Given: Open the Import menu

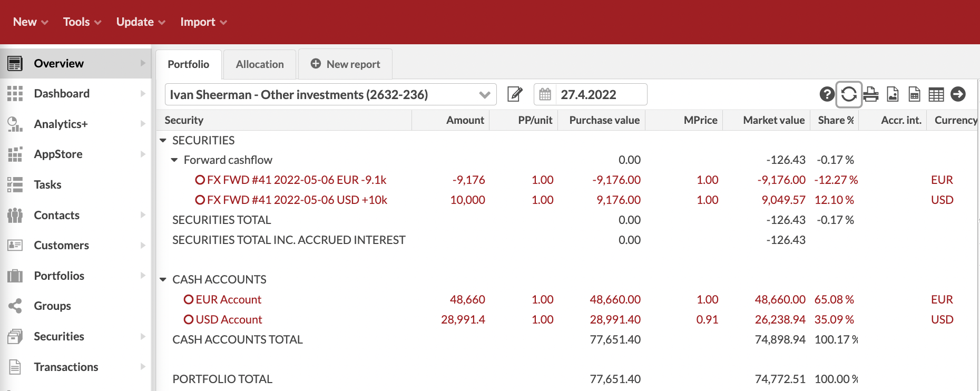Looking at the screenshot, I should point(203,22).
